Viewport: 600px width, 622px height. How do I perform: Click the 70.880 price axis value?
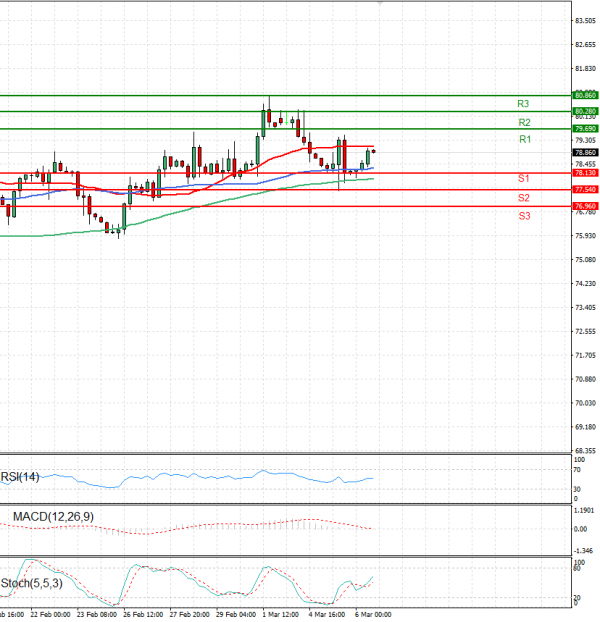585,379
